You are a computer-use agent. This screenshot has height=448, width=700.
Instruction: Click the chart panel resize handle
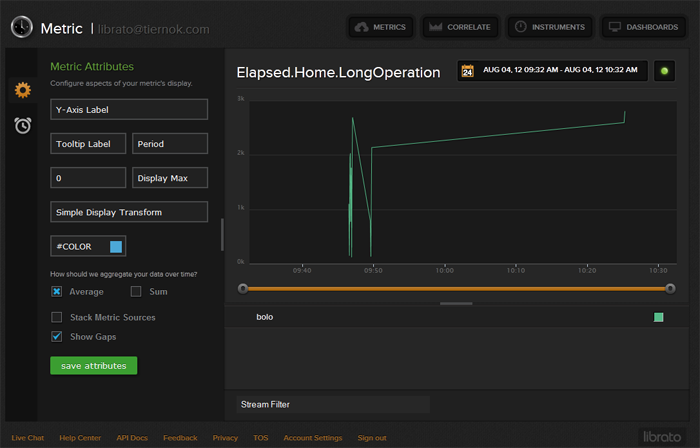click(x=456, y=303)
